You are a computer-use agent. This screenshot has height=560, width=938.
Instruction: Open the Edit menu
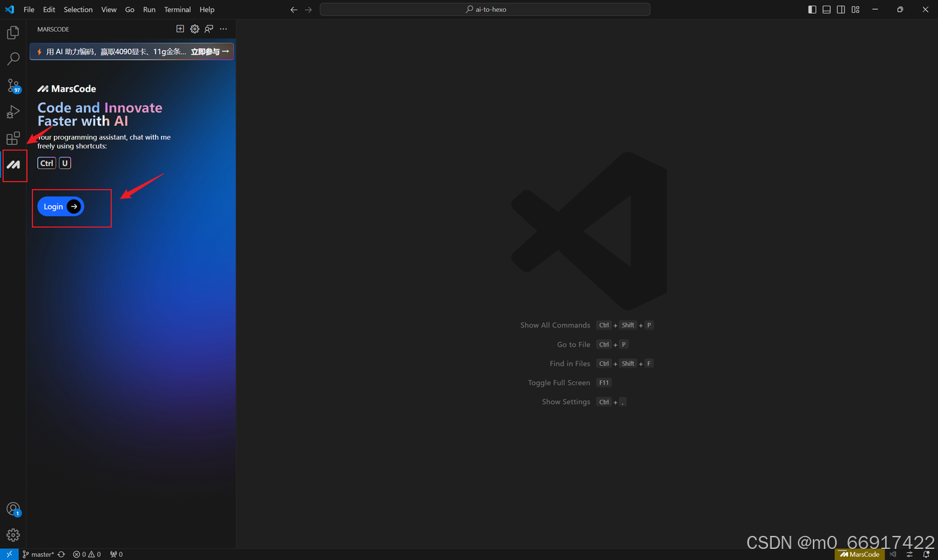[49, 9]
